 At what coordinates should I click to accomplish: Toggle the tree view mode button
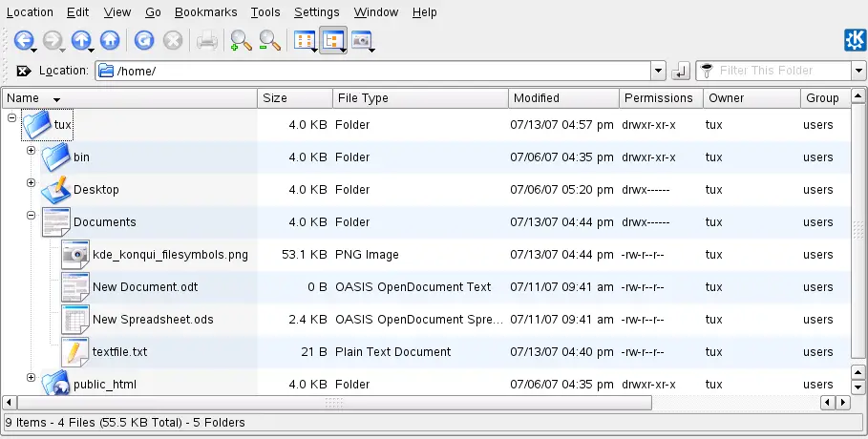(332, 40)
